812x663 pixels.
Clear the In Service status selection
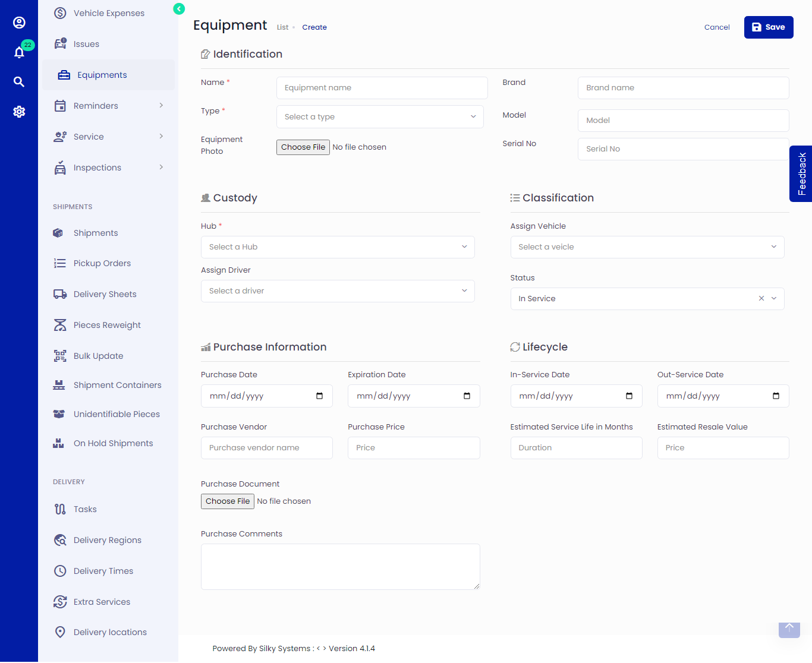tap(761, 299)
